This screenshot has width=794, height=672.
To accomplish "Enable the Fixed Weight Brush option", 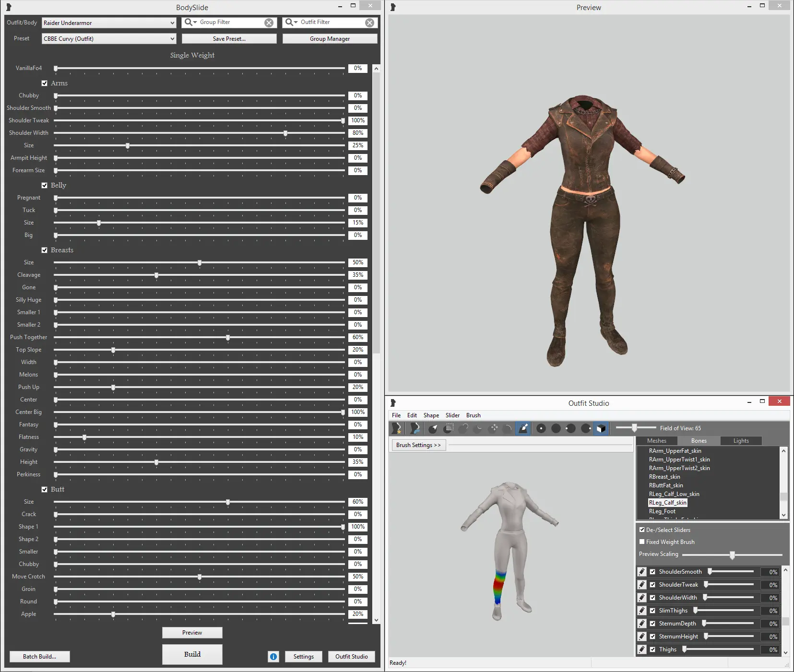I will [x=642, y=542].
